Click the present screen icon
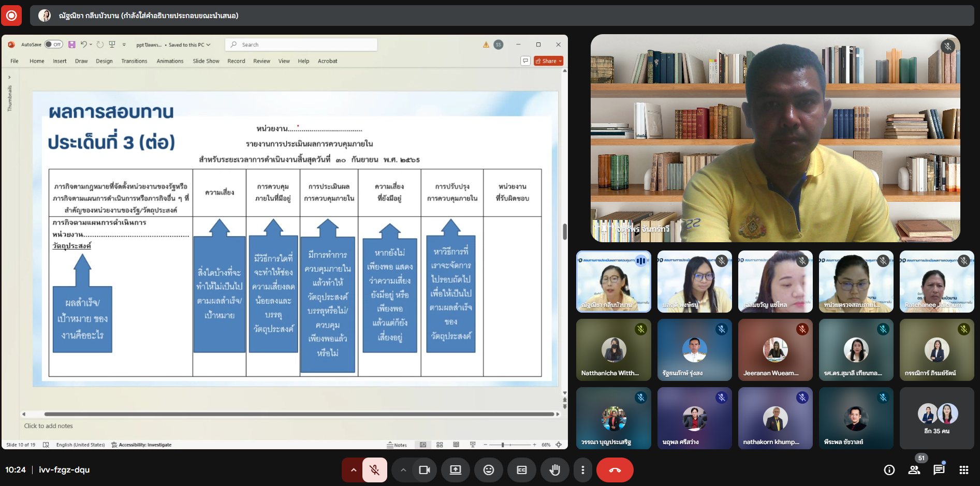Viewport: 980px width, 486px height. point(456,470)
